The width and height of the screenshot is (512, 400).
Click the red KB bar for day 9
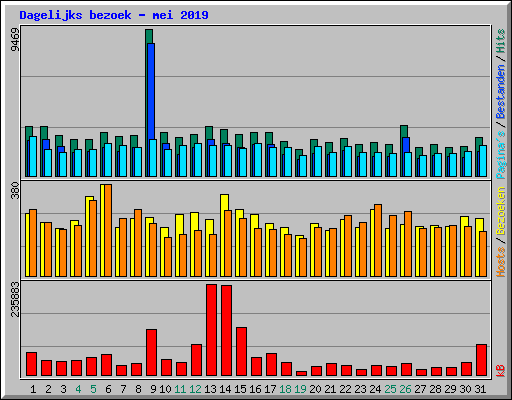151,353
